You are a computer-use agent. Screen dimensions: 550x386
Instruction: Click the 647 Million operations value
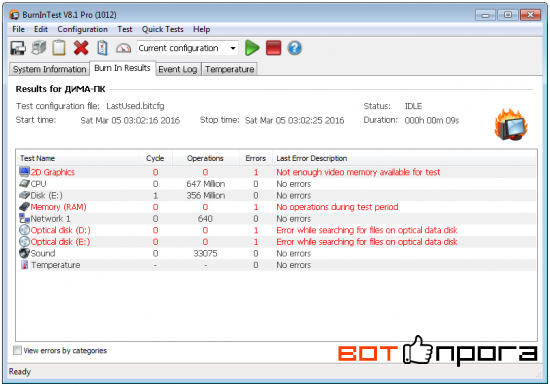point(206,184)
